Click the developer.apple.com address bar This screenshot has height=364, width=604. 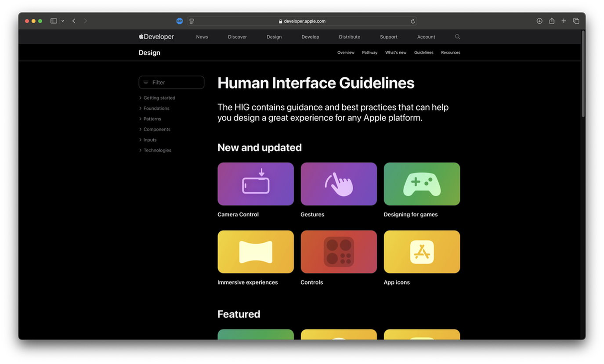click(302, 21)
